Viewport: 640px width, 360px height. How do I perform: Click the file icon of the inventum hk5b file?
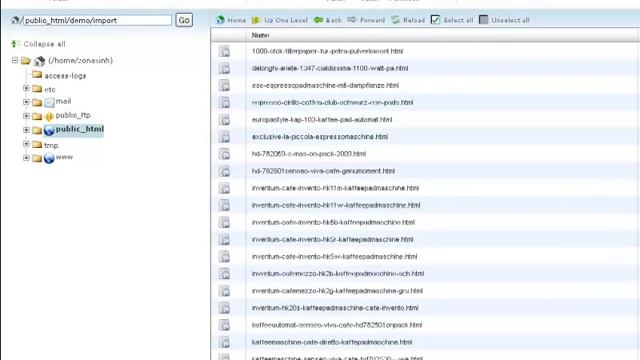coord(224,222)
